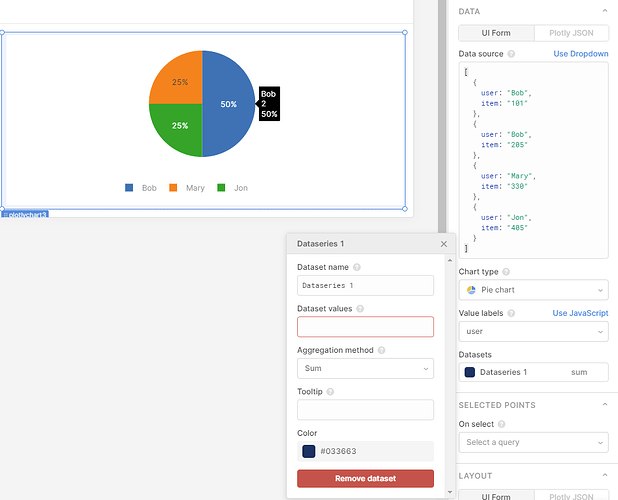The width and height of the screenshot is (618, 500).
Task: Open the Value labels user dropdown
Action: 533,331
